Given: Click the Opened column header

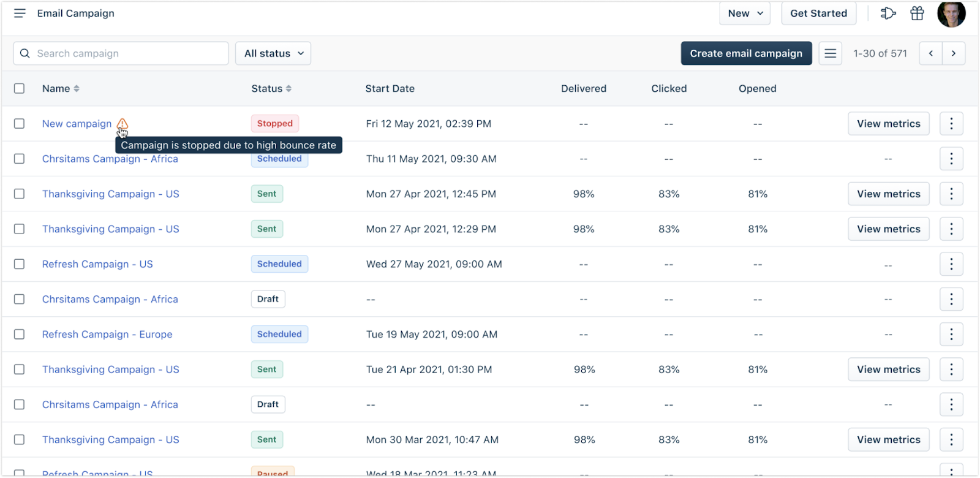Looking at the screenshot, I should click(x=758, y=89).
